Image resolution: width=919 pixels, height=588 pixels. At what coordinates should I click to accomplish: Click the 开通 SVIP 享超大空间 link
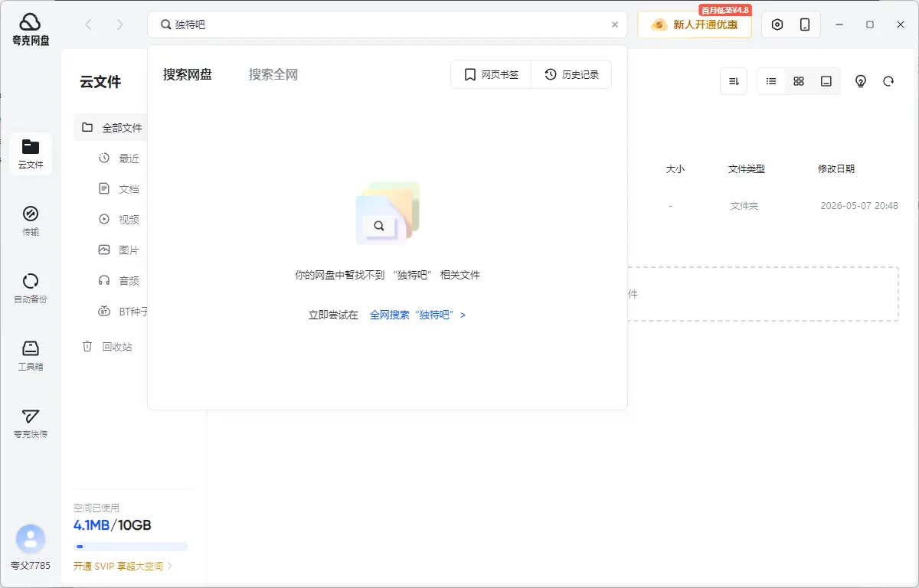[123, 567]
